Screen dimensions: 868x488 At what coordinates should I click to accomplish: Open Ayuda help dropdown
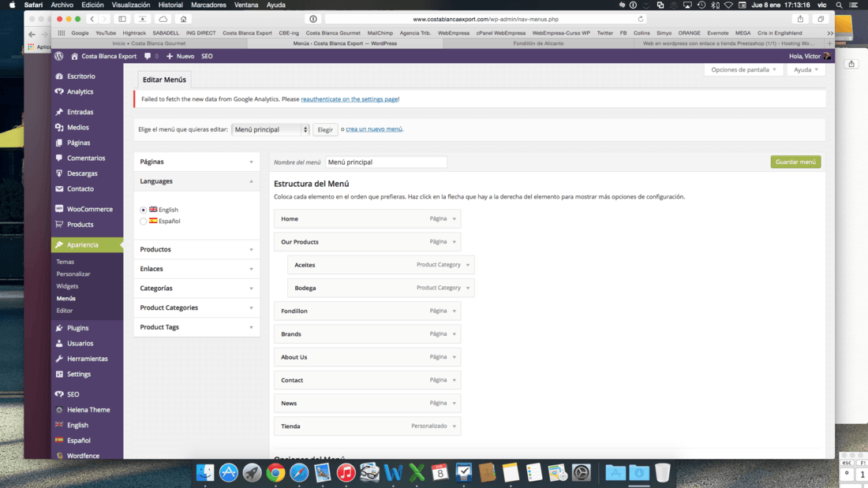pos(806,69)
